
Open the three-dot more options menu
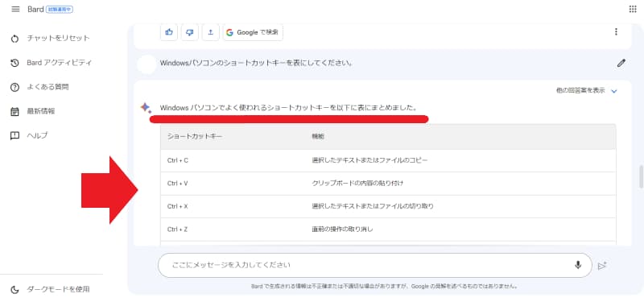(x=616, y=31)
